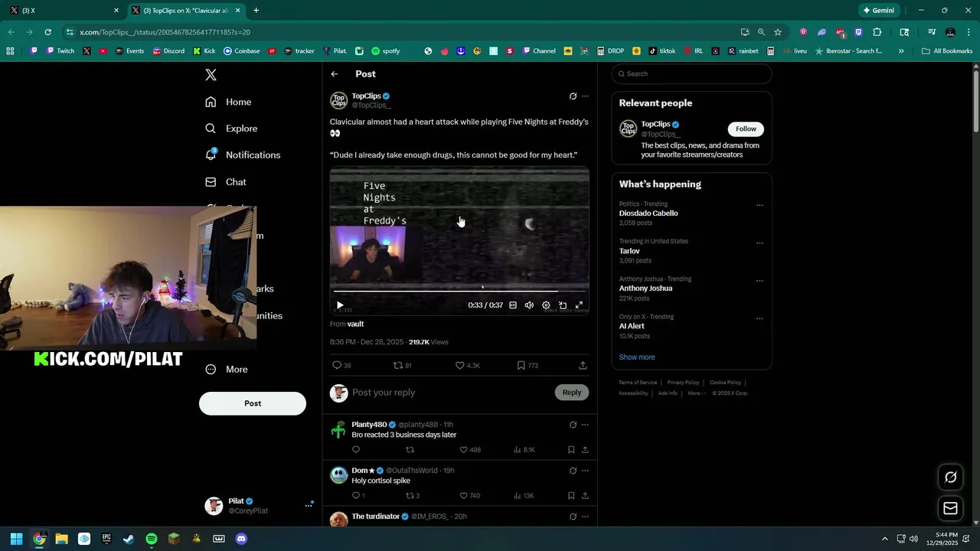Open the Windows Start menu
The height and width of the screenshot is (551, 980).
[x=16, y=539]
